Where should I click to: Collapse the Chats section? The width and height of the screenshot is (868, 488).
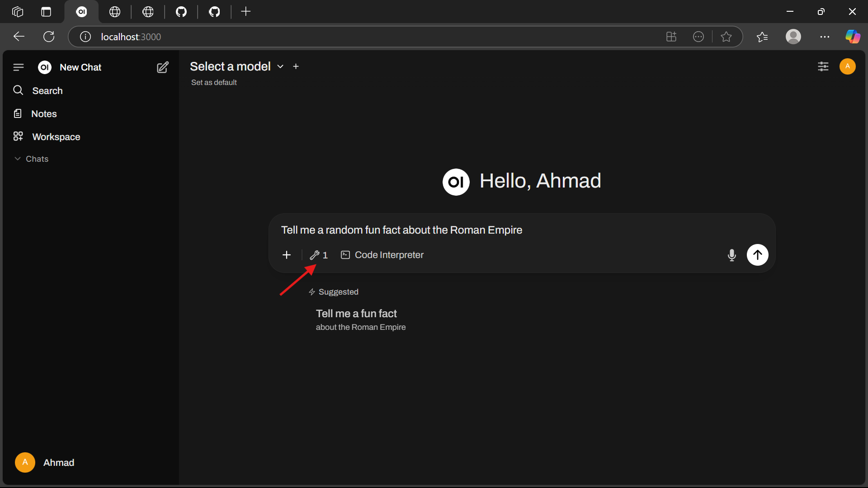pyautogui.click(x=32, y=159)
